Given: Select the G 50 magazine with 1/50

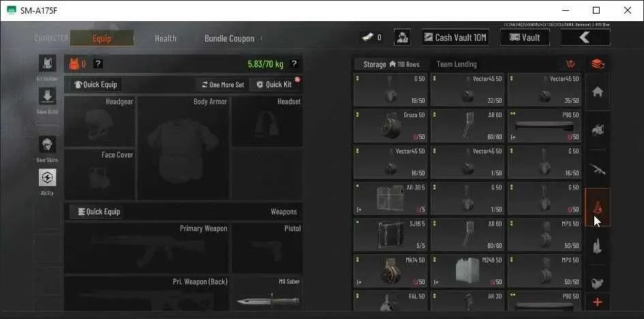Looking at the screenshot, I should pos(467,198).
